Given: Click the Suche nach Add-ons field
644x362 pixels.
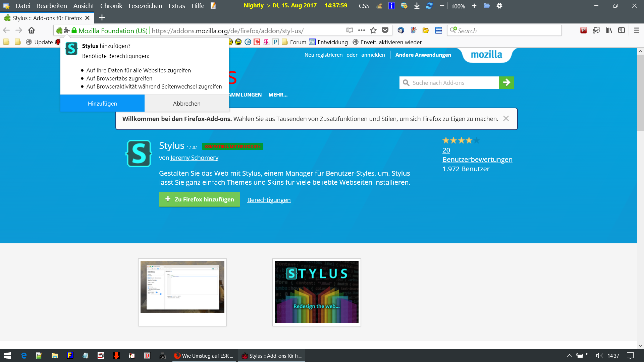Looking at the screenshot, I should point(449,83).
